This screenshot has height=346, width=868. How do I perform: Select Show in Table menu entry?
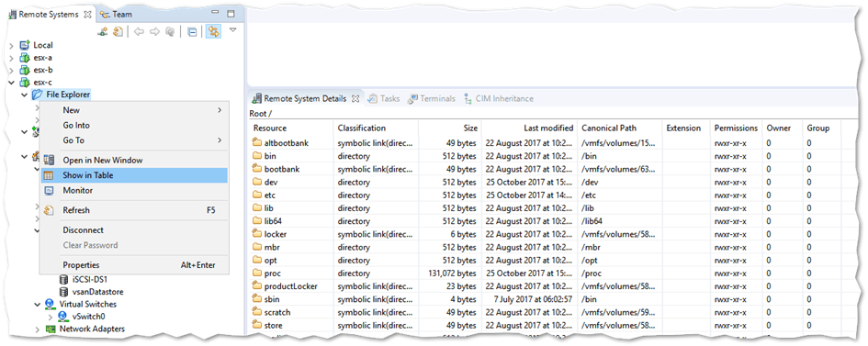click(133, 175)
